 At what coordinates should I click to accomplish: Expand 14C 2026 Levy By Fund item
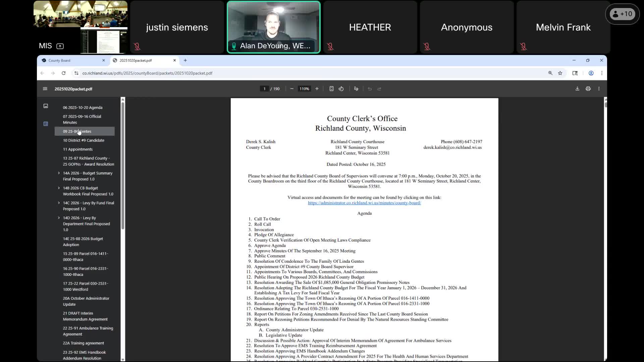(59, 203)
